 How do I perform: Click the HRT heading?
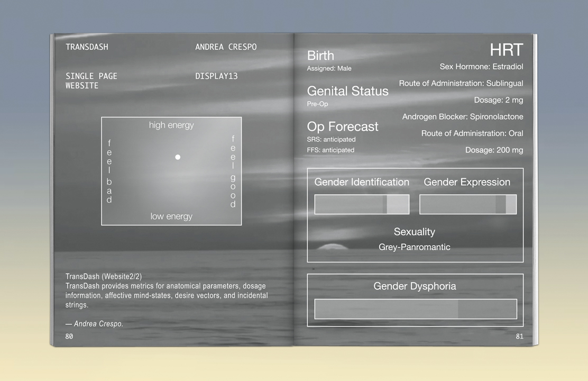[x=506, y=50]
